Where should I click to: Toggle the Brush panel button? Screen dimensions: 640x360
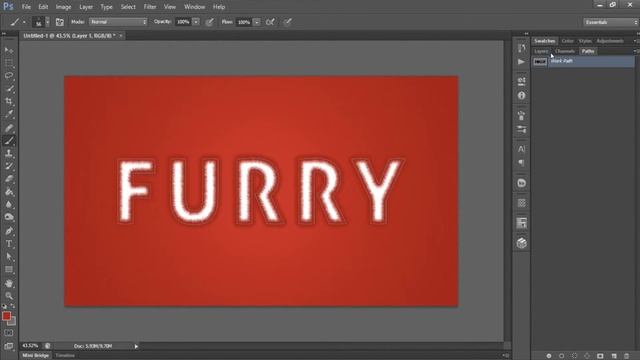tap(60, 22)
